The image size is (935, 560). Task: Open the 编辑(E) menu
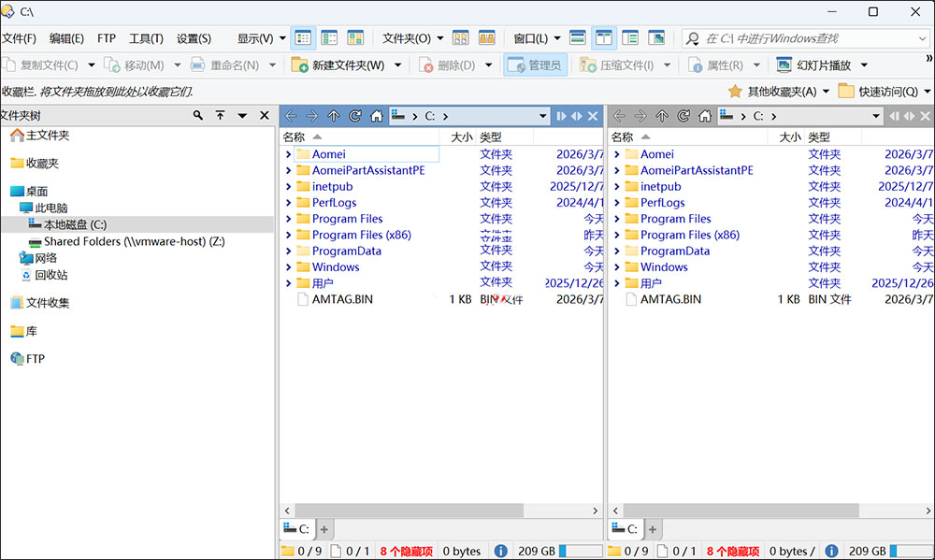tap(66, 38)
